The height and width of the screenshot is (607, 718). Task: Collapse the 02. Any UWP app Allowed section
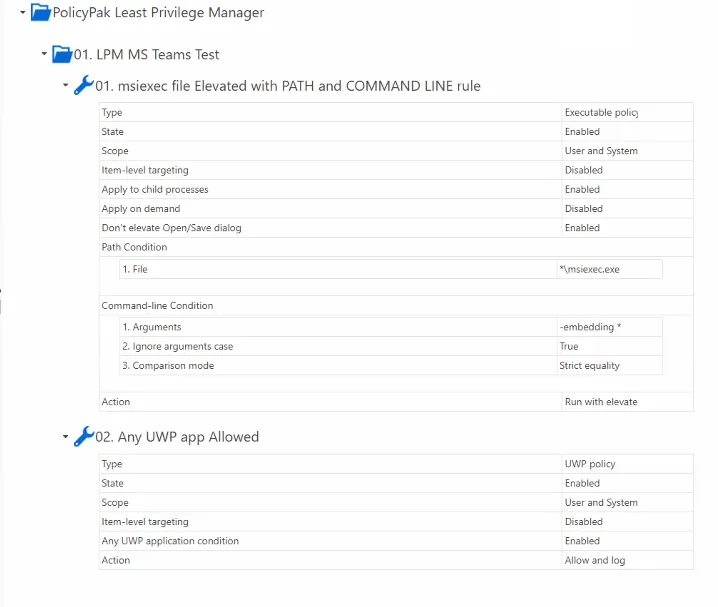(x=66, y=437)
